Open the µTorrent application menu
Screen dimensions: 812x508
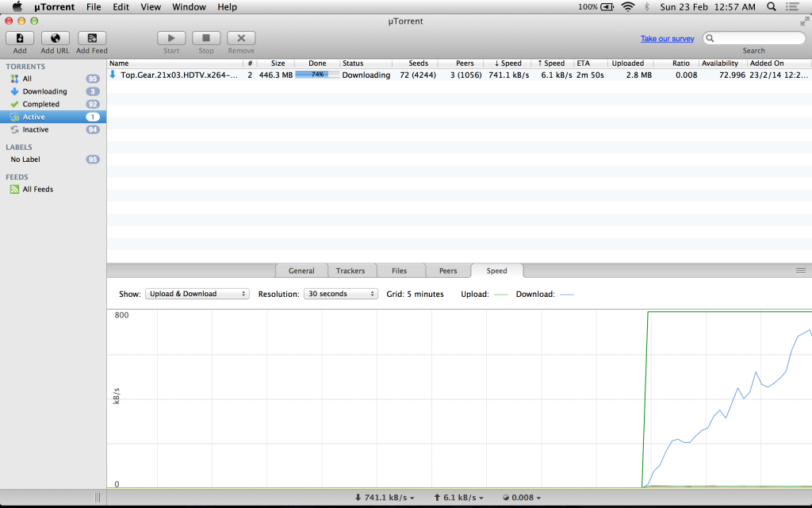(55, 6)
